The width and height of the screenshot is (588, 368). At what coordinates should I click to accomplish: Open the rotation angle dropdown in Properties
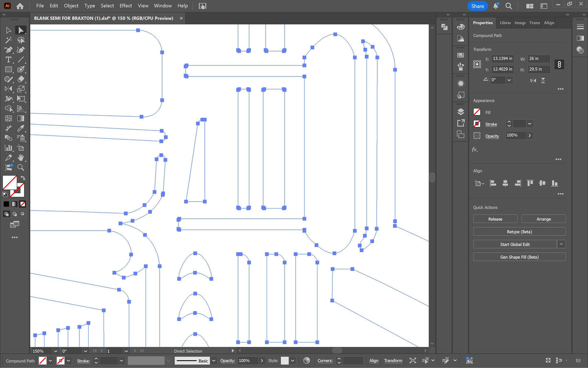[x=509, y=80]
